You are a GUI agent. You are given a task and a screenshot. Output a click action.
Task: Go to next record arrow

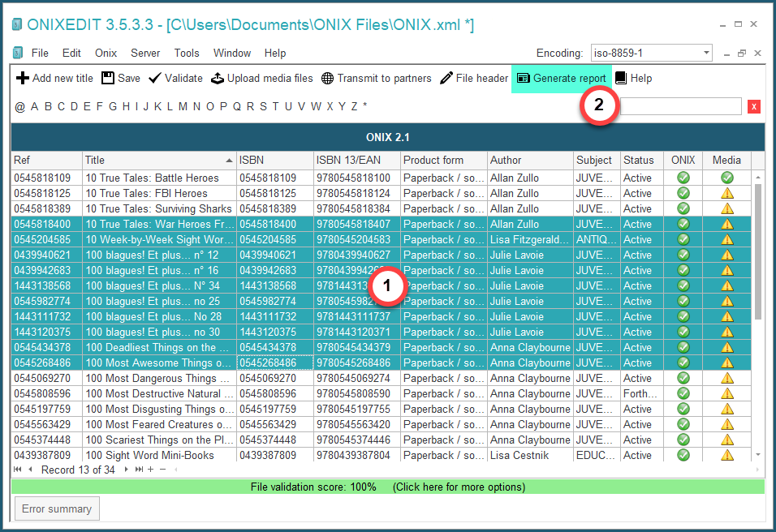click(126, 470)
